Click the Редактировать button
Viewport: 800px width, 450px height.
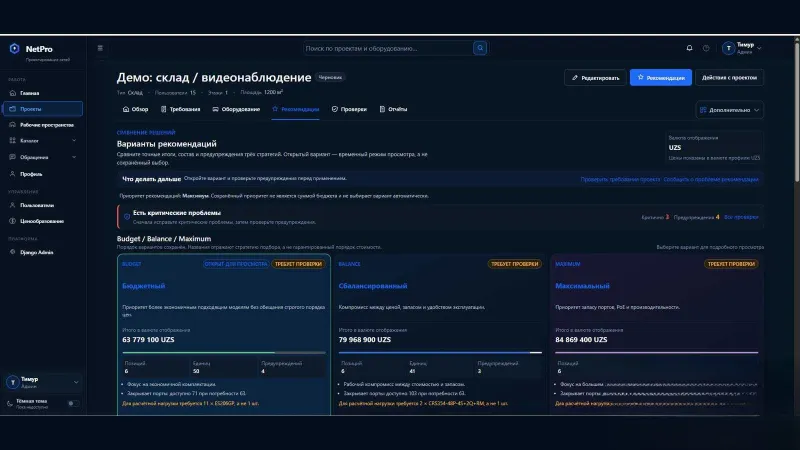[x=595, y=78]
